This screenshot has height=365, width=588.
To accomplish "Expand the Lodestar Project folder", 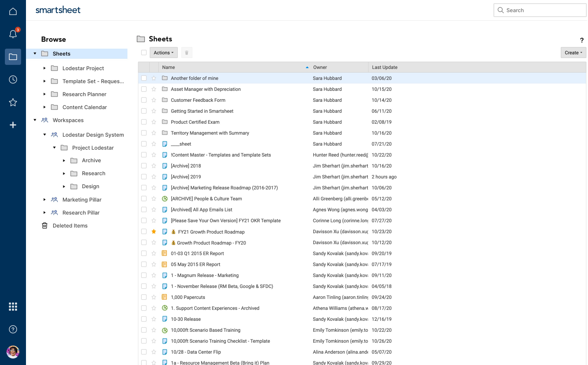I will coord(45,68).
